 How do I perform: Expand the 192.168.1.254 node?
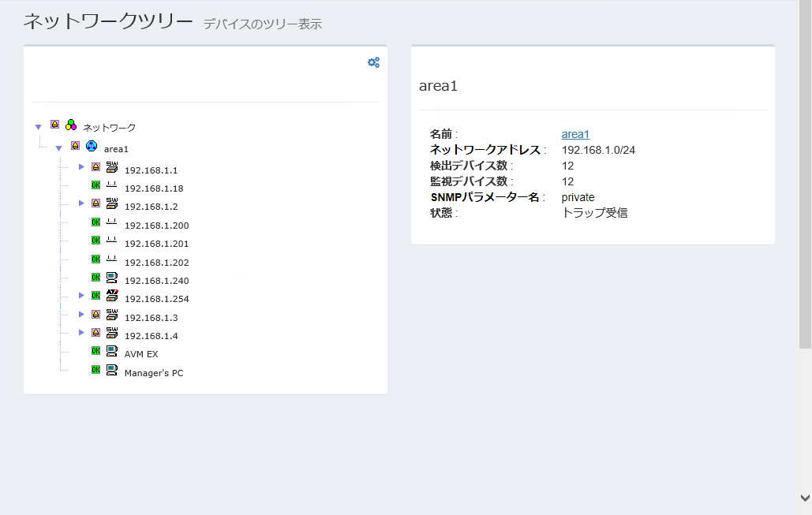click(x=81, y=296)
